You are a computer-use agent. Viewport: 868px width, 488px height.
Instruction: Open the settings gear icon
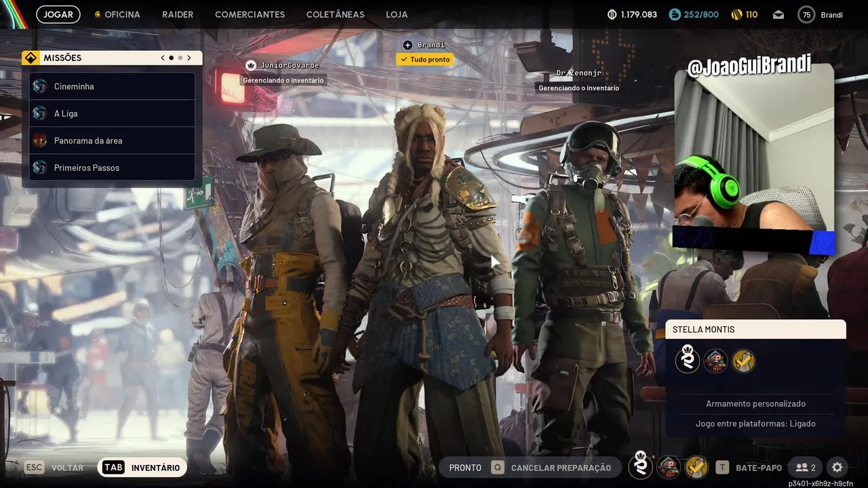[837, 468]
